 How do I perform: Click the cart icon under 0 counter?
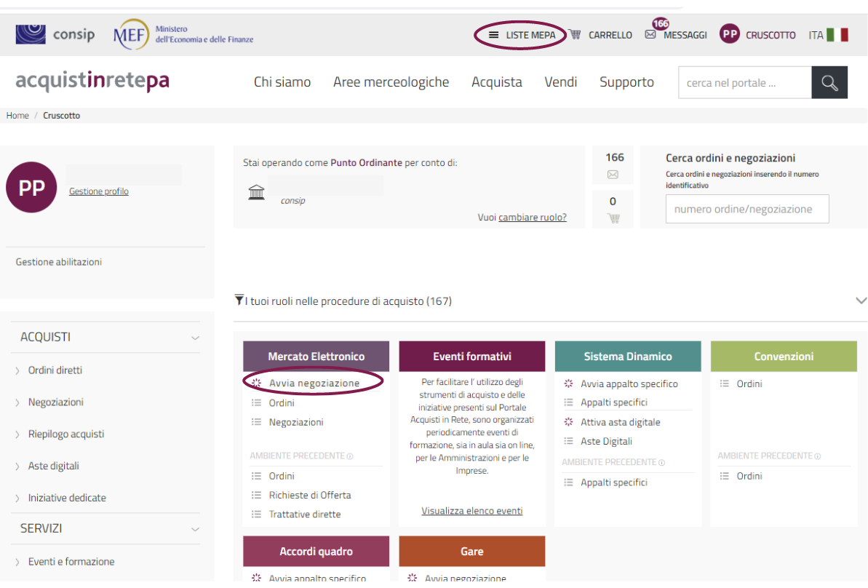click(x=613, y=218)
